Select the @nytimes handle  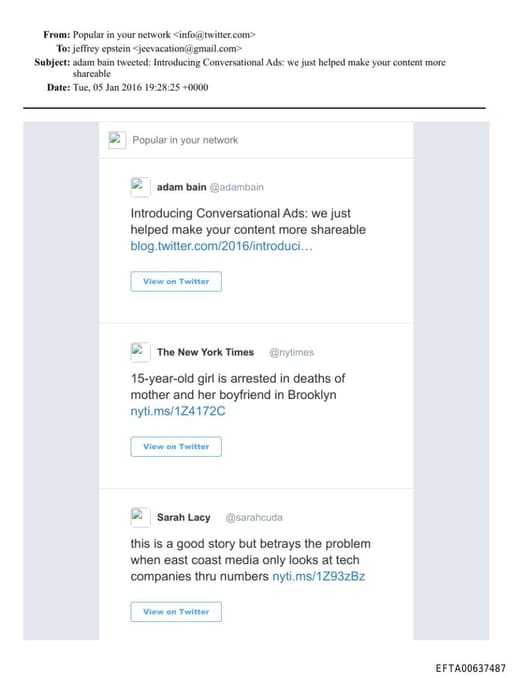(x=291, y=352)
